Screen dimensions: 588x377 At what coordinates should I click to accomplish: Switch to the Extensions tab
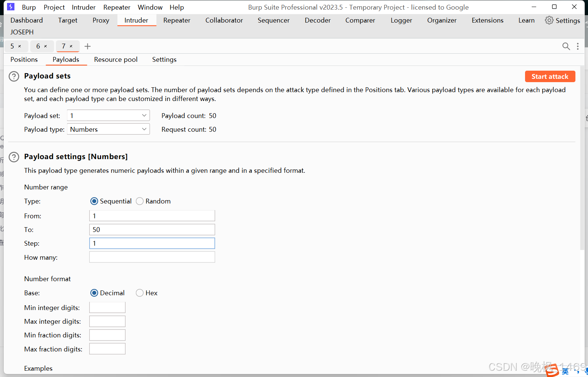click(x=488, y=20)
